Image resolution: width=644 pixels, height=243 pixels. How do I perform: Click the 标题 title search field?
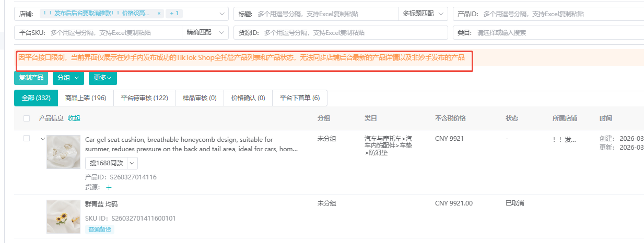pos(326,14)
